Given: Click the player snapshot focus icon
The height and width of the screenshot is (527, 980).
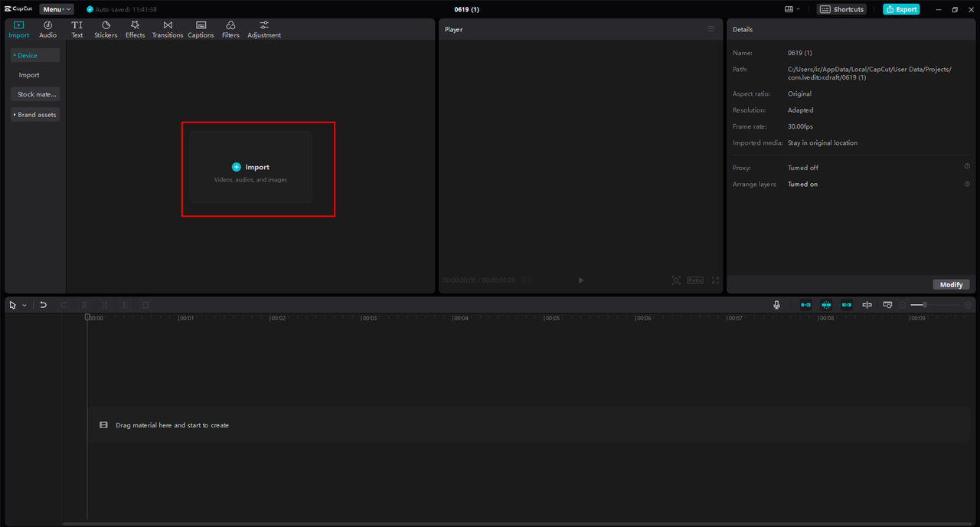Looking at the screenshot, I should click(x=676, y=280).
